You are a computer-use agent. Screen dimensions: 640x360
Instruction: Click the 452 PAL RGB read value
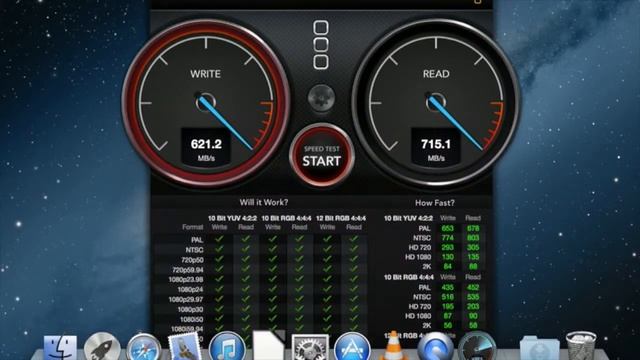(473, 287)
